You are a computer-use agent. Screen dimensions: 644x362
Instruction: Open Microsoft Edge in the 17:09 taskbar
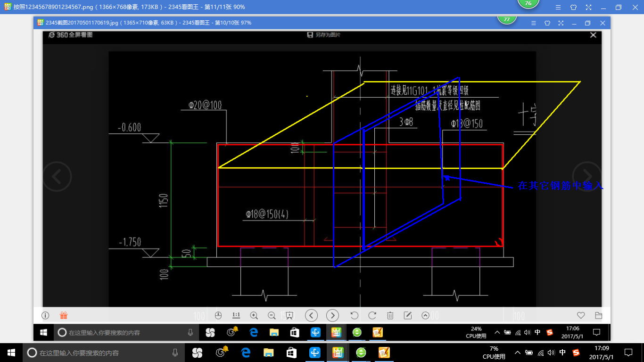click(245, 352)
